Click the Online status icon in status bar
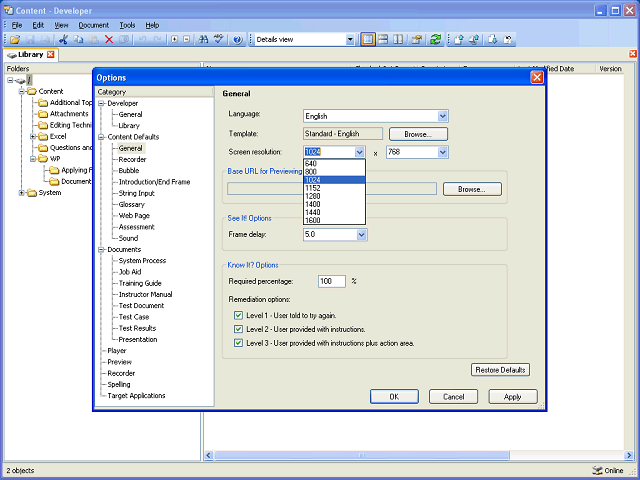 [x=597, y=470]
